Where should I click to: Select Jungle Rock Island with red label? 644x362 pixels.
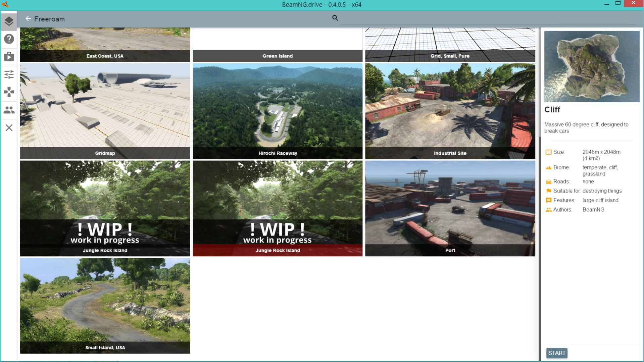[x=278, y=208]
